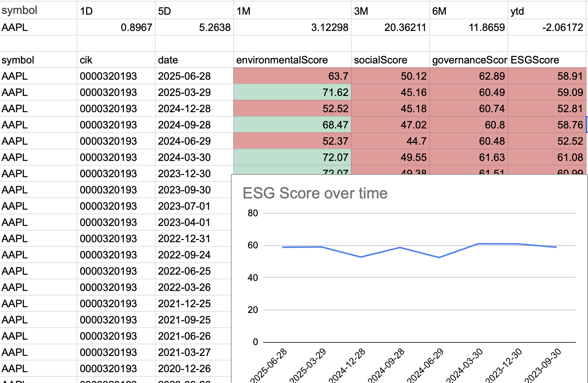
Task: Click the date cell 2024-06-29
Action: click(194, 141)
